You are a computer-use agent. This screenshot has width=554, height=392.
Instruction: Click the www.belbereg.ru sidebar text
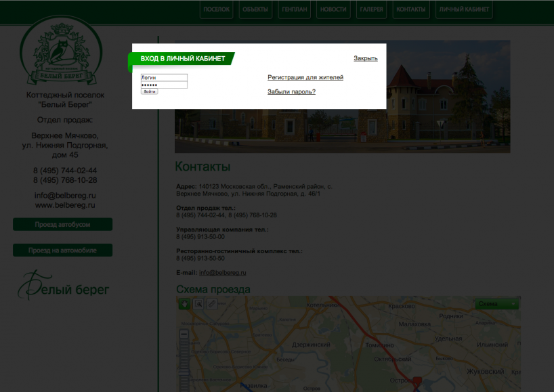click(x=65, y=205)
